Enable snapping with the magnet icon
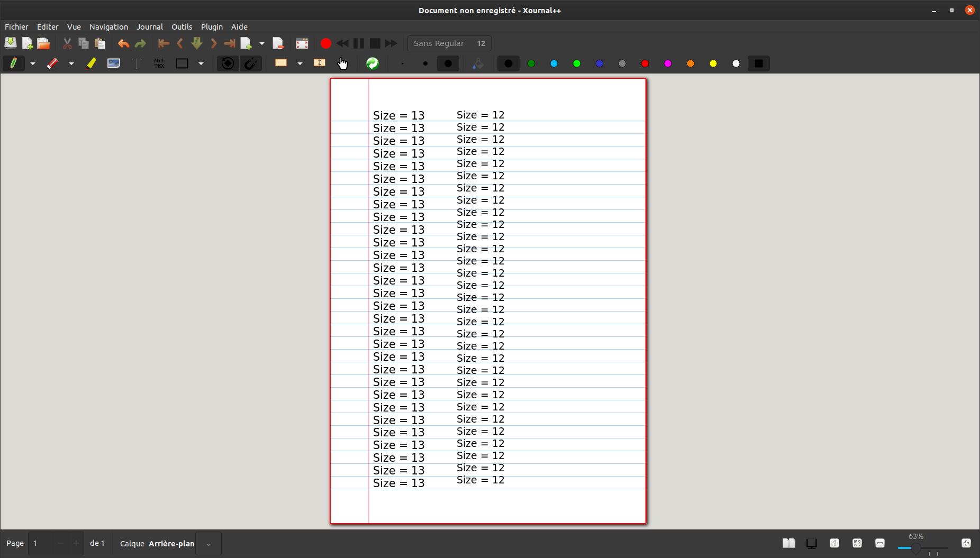Screen dimensions: 980x558 click(x=251, y=63)
